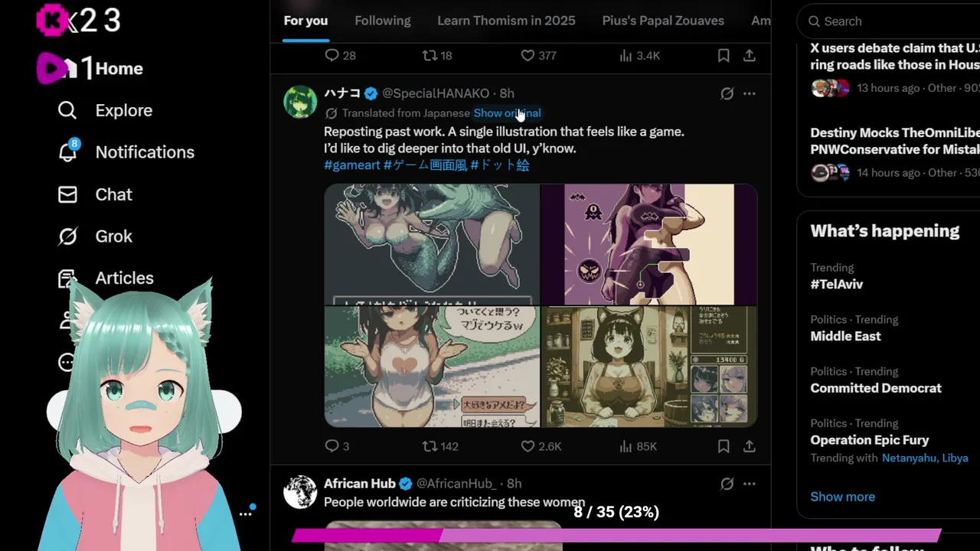Open trending topic Middle East
This screenshot has height=551, width=980.
(845, 336)
